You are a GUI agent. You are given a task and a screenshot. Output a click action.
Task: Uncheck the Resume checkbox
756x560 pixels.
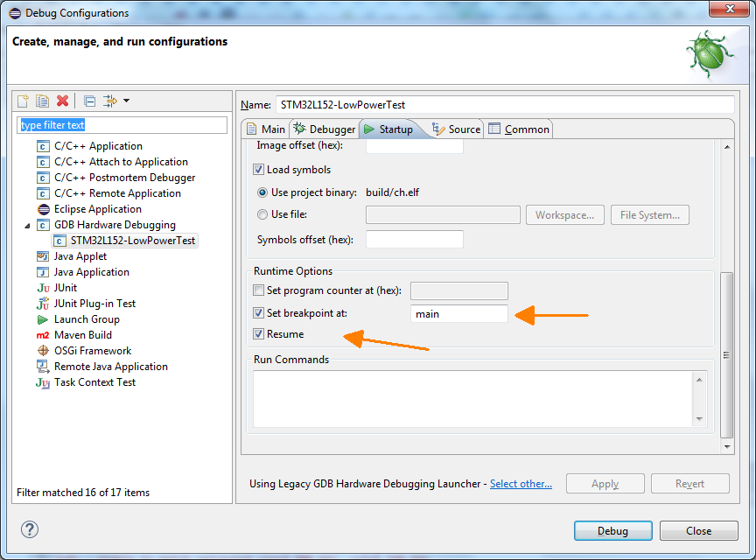(x=259, y=334)
